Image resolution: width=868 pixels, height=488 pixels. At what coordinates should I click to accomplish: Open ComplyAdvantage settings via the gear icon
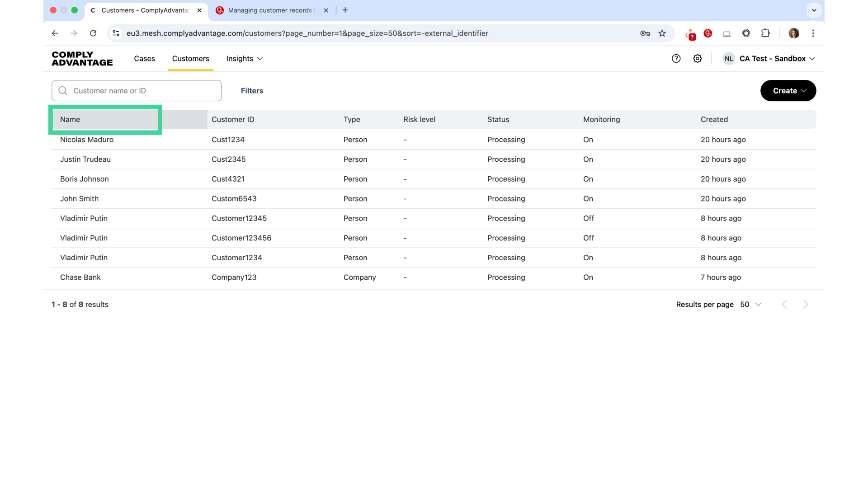tap(698, 59)
